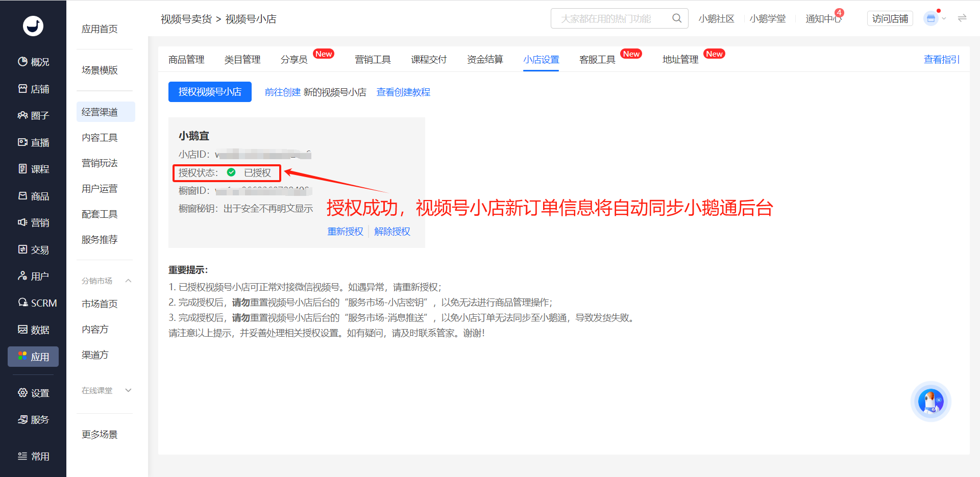Open 查看指引 link
The image size is (980, 477).
pos(942,60)
